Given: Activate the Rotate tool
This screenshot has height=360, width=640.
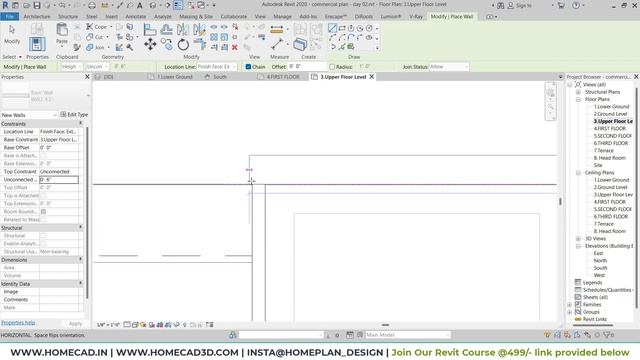Looking at the screenshot, I should (x=183, y=44).
